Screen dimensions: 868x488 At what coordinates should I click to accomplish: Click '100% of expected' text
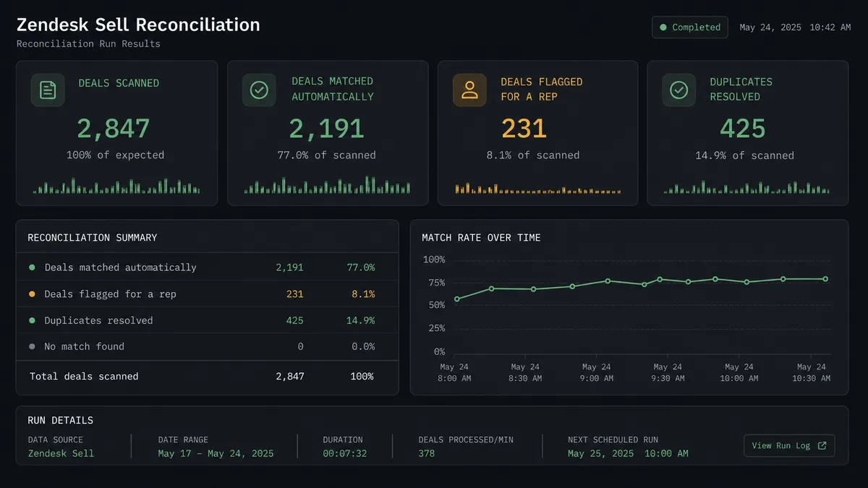pyautogui.click(x=115, y=155)
